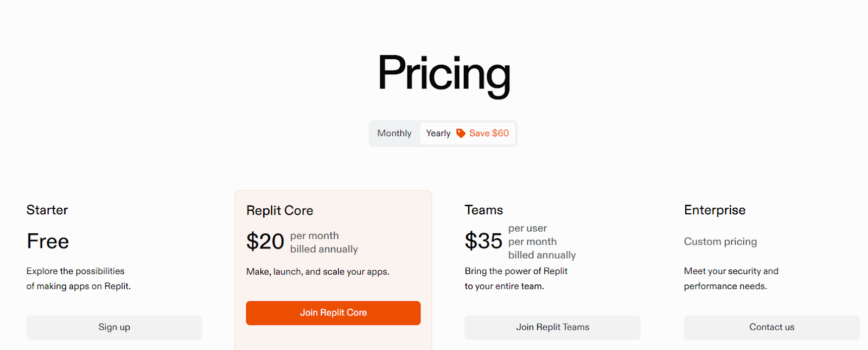Click the orange Join Replit Core button
This screenshot has height=350, width=868.
coord(333,313)
